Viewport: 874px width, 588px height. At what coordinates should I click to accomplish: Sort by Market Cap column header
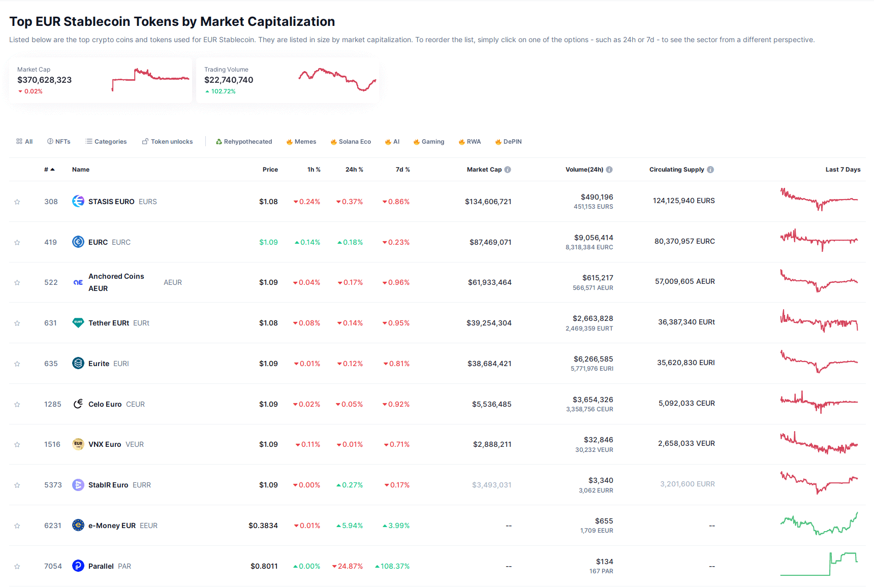(x=484, y=170)
